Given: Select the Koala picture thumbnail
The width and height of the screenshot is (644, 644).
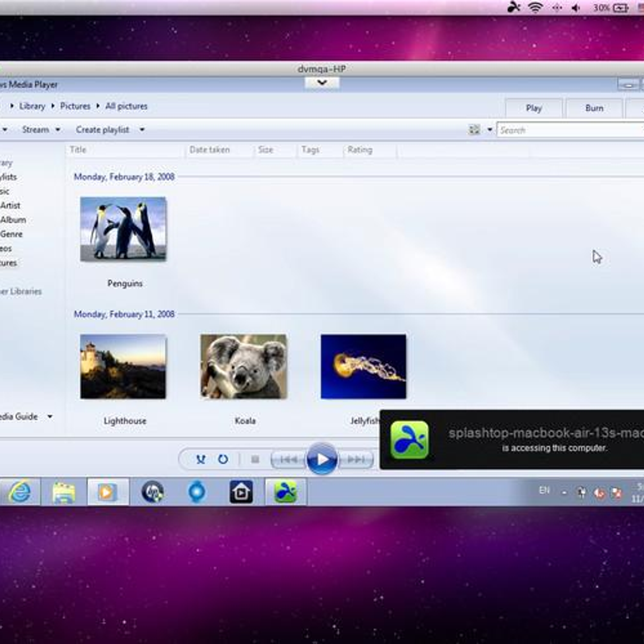Looking at the screenshot, I should pyautogui.click(x=244, y=366).
